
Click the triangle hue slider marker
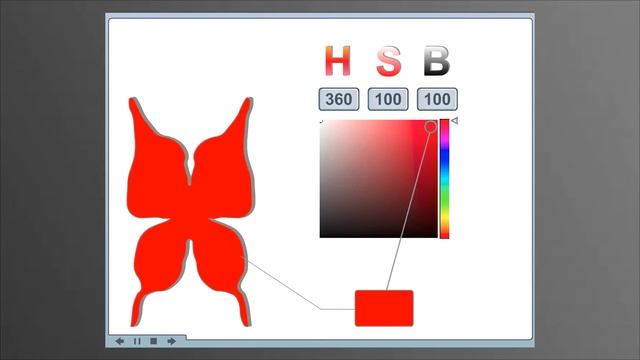pos(455,120)
